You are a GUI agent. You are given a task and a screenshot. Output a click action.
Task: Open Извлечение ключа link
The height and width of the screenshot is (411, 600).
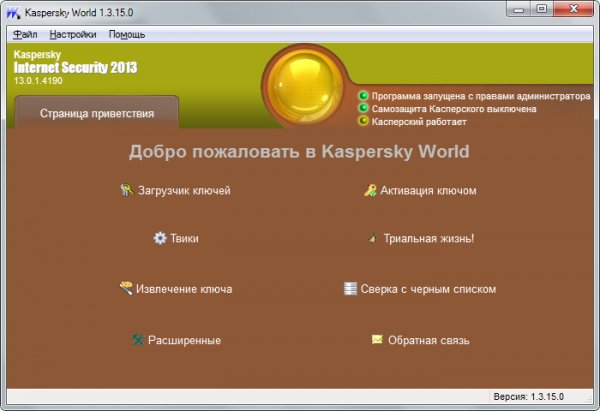[184, 289]
